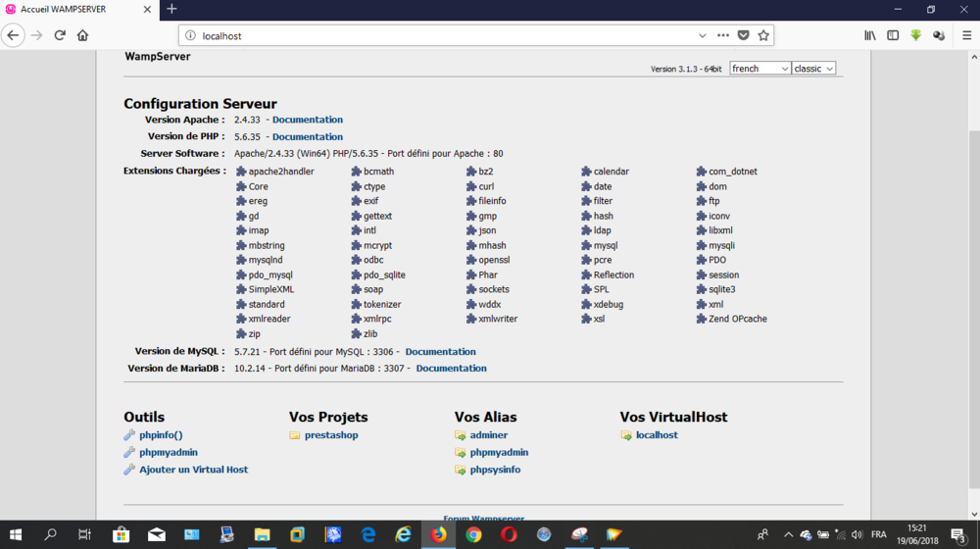The width and height of the screenshot is (980, 549).
Task: Open the adminer alias link
Action: click(x=489, y=435)
